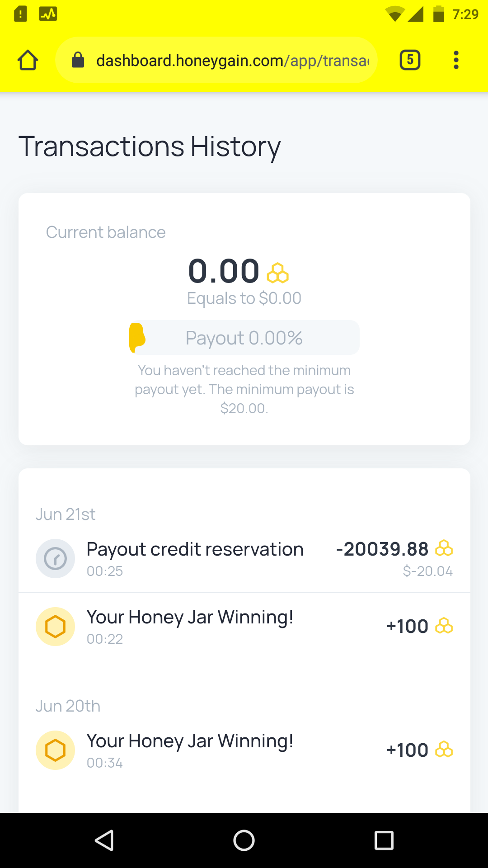Tap the honeygain dashboard URL address field

(x=232, y=60)
